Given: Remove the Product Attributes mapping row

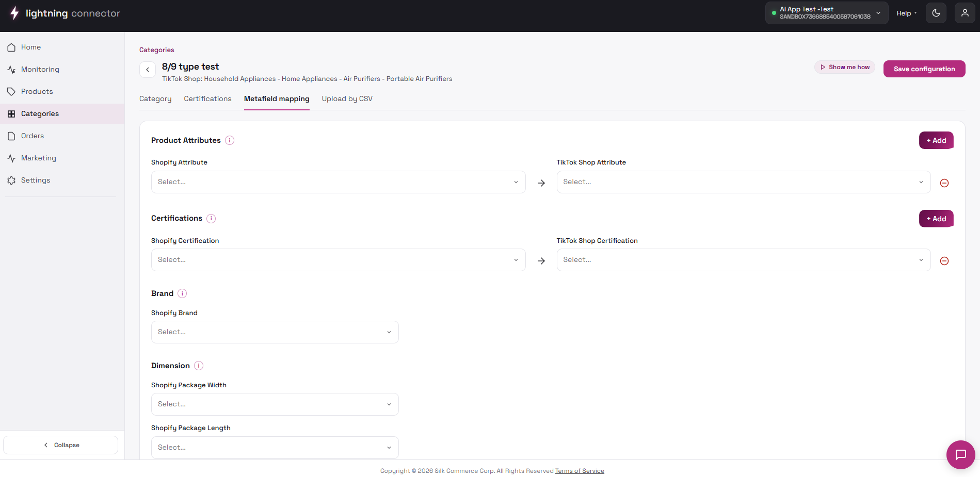Looking at the screenshot, I should pyautogui.click(x=944, y=183).
